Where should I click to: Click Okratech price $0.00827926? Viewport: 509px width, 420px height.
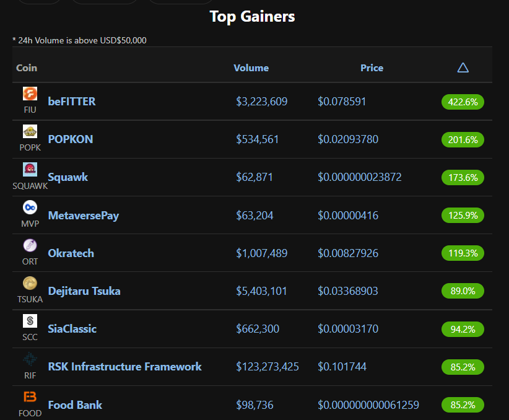click(x=348, y=253)
